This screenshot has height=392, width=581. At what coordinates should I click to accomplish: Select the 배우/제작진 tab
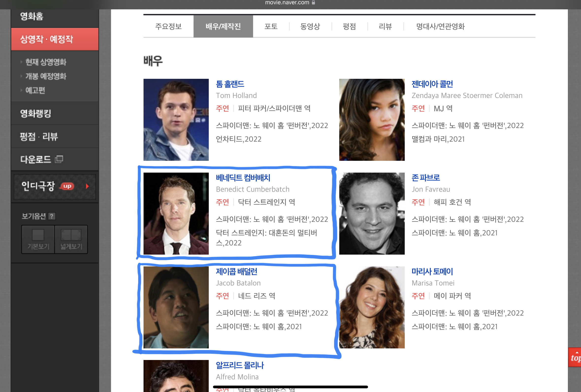tap(223, 27)
